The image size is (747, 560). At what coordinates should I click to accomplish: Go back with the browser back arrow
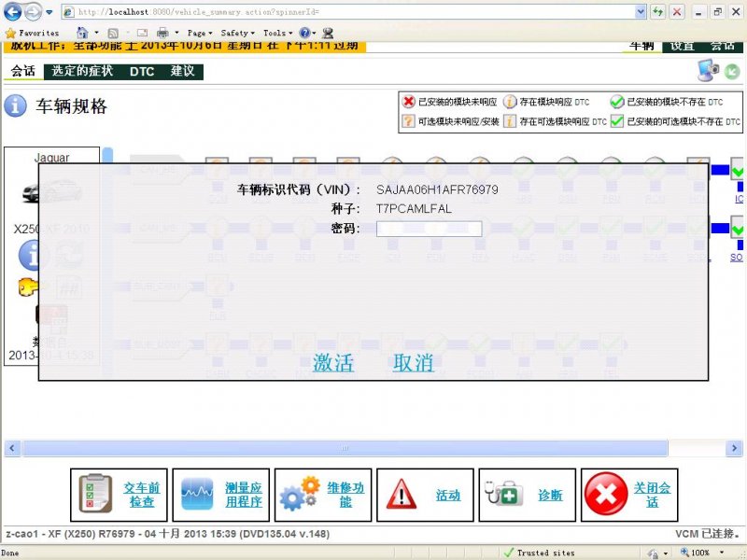point(12,12)
